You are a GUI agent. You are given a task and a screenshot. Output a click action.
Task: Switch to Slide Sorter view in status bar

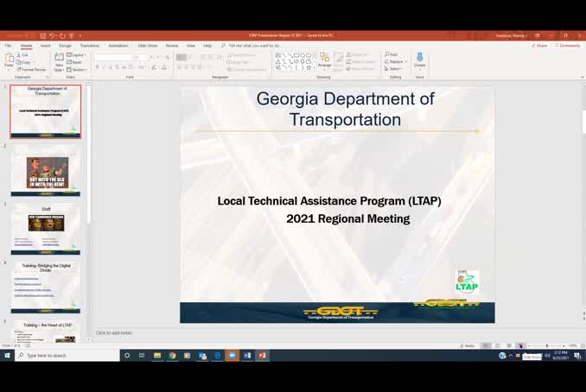click(x=498, y=345)
